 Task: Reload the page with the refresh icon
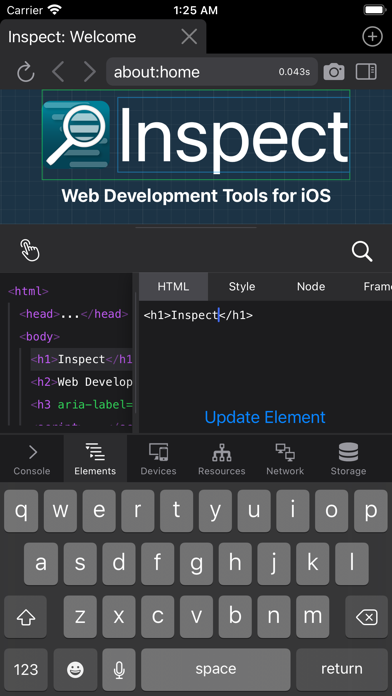point(26,72)
